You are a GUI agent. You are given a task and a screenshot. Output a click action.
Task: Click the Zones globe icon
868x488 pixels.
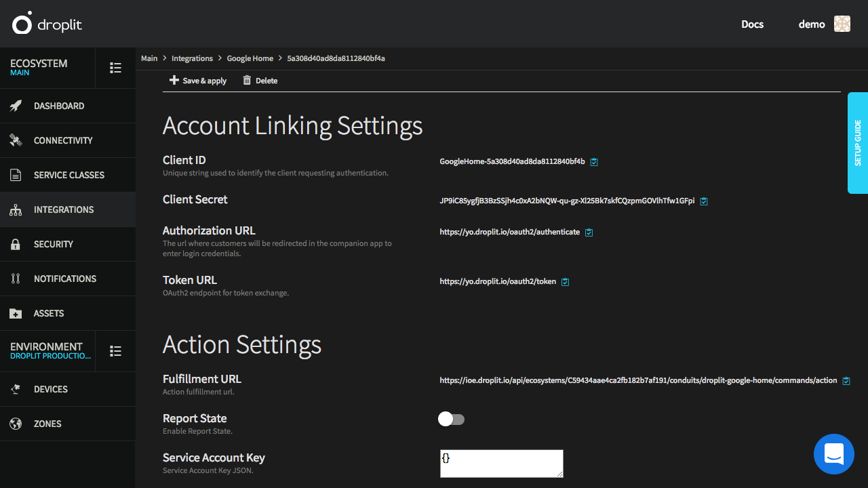(x=16, y=424)
